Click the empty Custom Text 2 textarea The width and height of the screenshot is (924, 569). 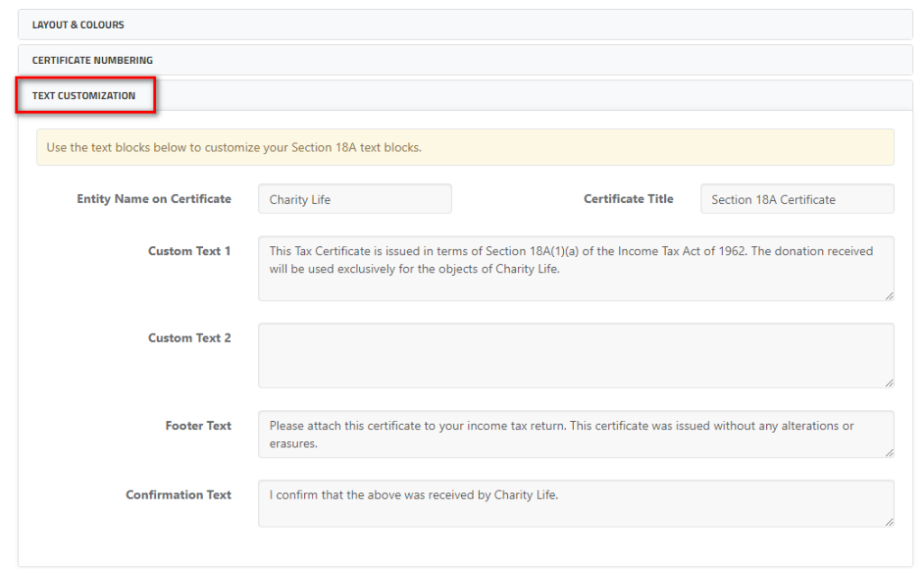[x=576, y=355]
